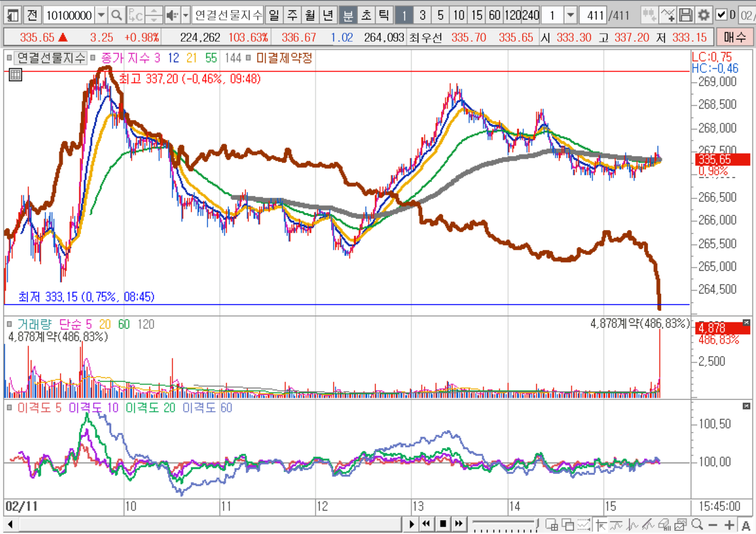Click the add indicator line icon
The image size is (756, 534).
(668, 15)
